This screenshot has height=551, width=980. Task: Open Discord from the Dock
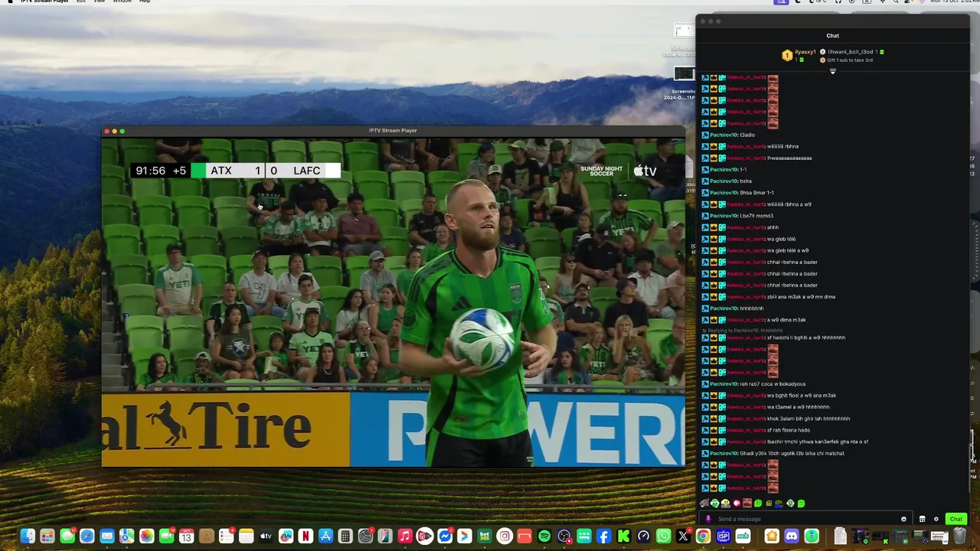(792, 536)
